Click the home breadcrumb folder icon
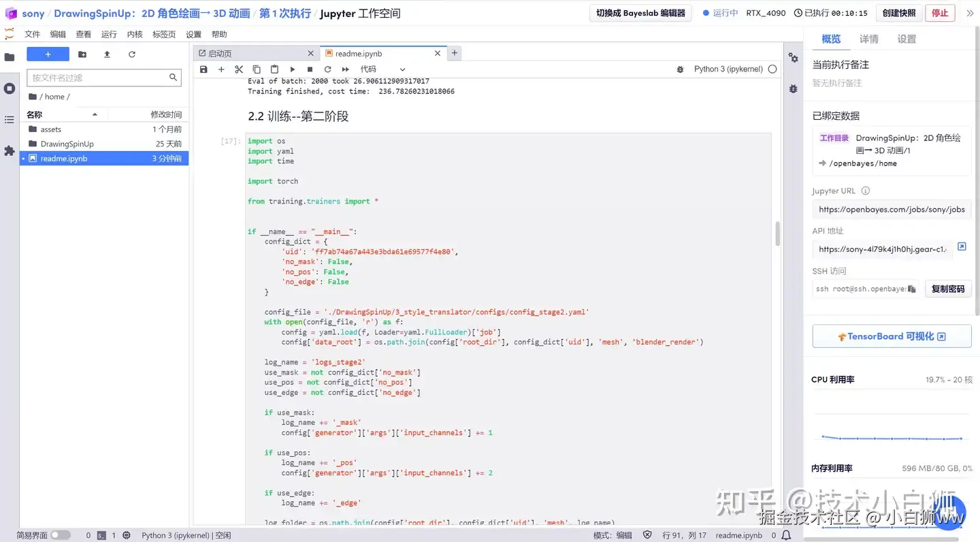Image resolution: width=980 pixels, height=542 pixels. click(x=33, y=97)
